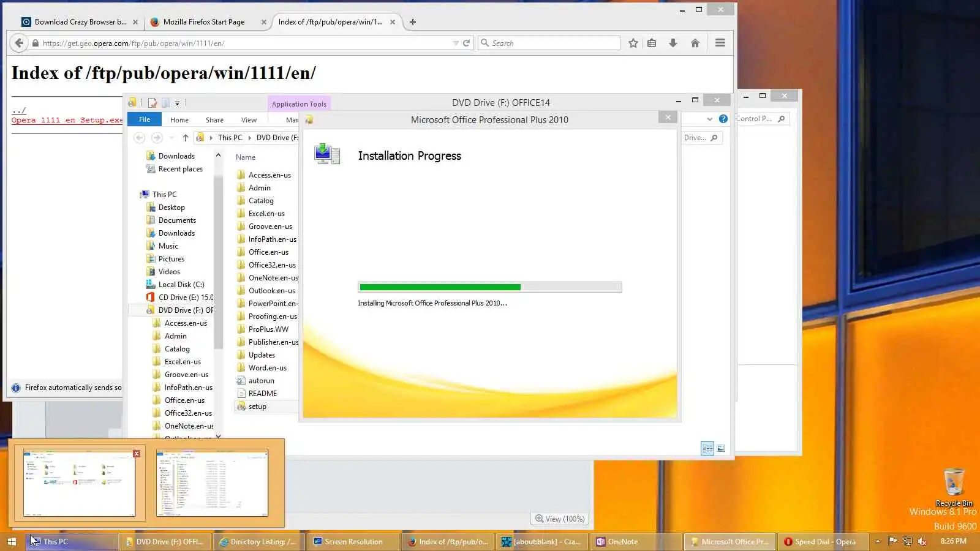Show hidden system tray icons

[x=878, y=541]
